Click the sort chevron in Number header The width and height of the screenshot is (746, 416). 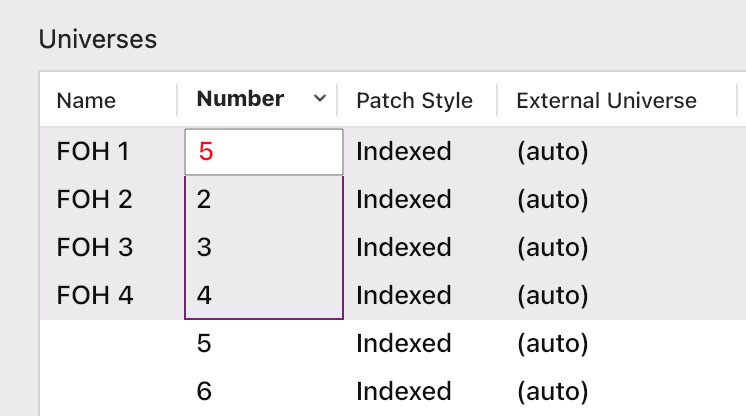pyautogui.click(x=319, y=99)
